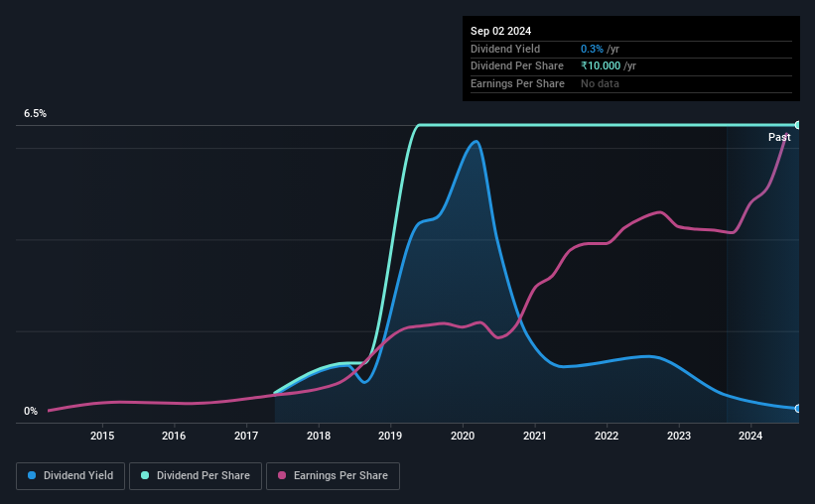Click the Sep 02 2024 tooltip date
The height and width of the screenshot is (504, 815).
click(x=500, y=31)
